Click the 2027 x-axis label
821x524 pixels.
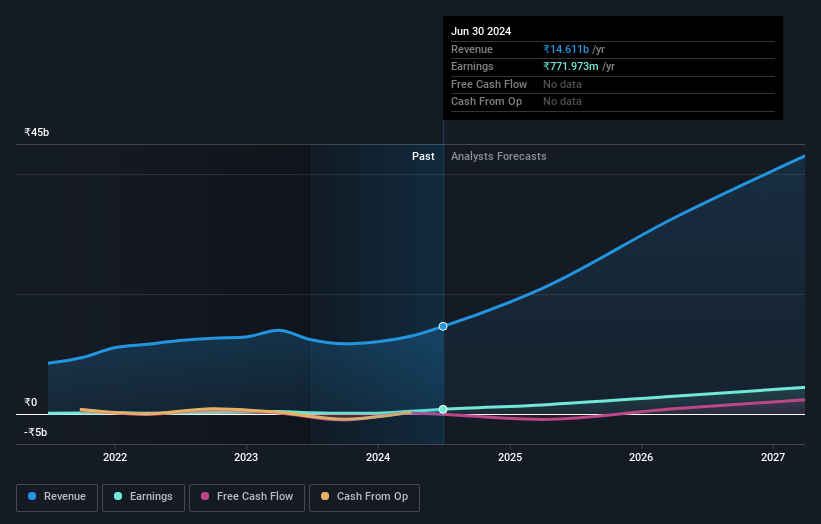pos(773,457)
